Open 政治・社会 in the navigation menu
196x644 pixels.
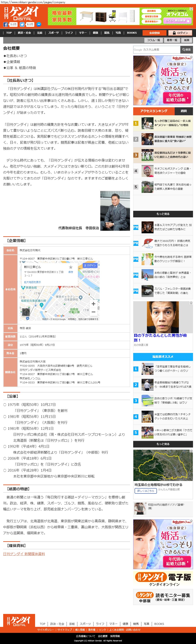coord(24,33)
